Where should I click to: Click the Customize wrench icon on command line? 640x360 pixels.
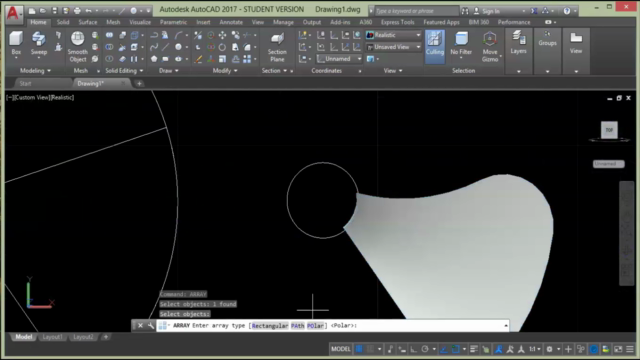151,326
